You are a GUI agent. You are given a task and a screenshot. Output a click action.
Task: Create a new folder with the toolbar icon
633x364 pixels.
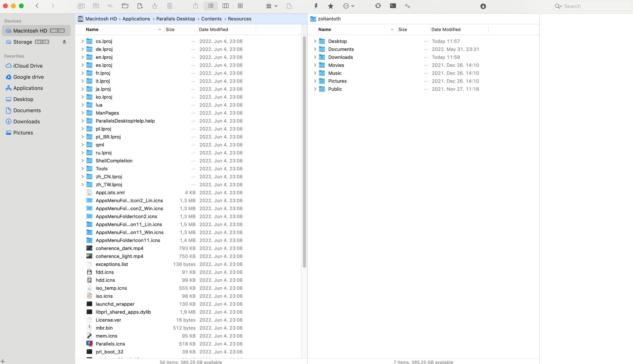(x=125, y=6)
